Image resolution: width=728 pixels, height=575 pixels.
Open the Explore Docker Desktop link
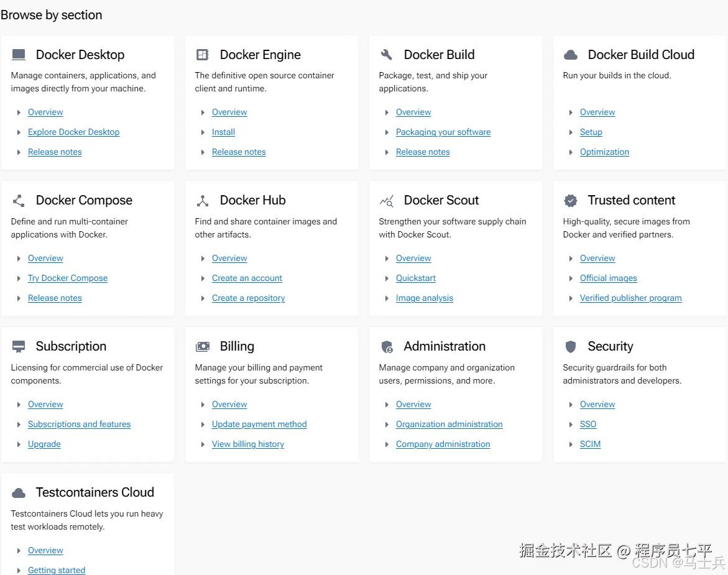(x=73, y=132)
